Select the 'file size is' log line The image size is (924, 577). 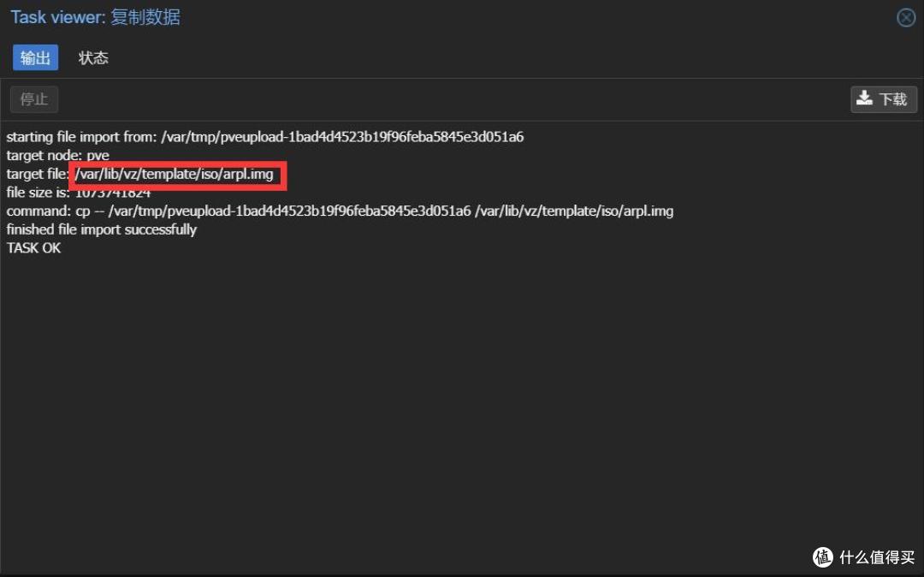click(x=79, y=193)
